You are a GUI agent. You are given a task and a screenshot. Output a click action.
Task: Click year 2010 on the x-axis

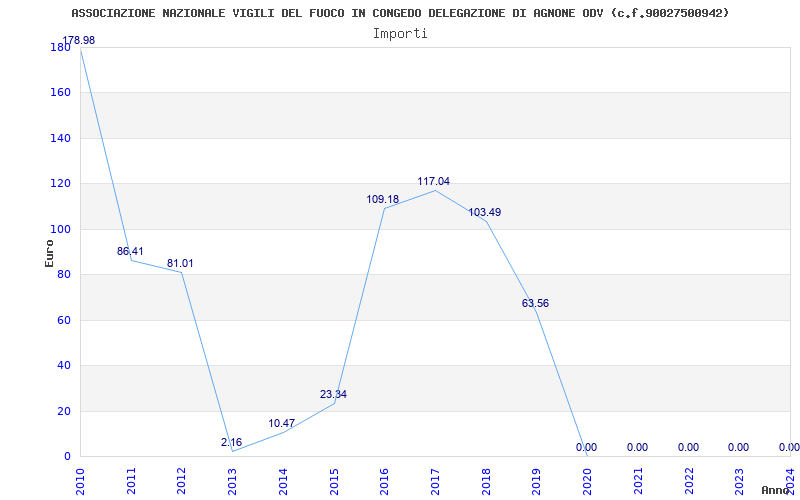click(x=81, y=480)
